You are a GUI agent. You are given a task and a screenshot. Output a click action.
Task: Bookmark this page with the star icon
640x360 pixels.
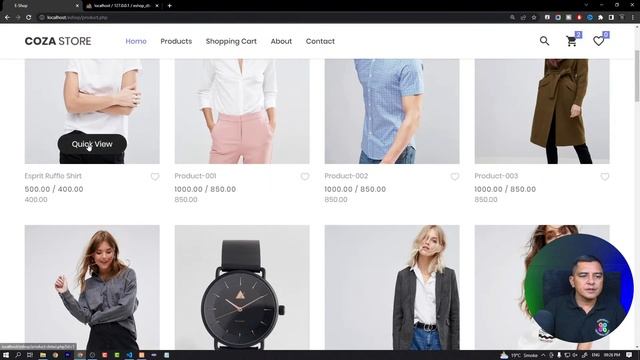(534, 18)
